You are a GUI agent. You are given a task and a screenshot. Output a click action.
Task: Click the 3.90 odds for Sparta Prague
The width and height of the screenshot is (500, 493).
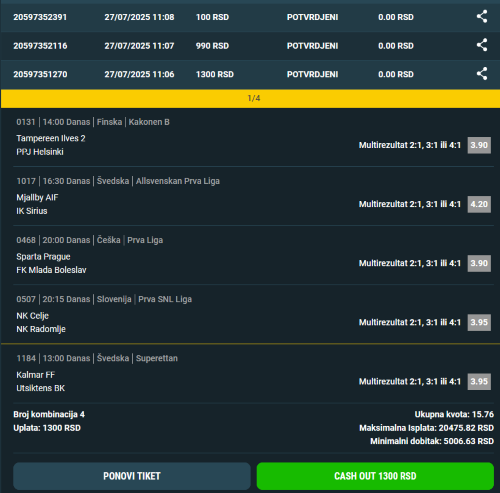coord(479,263)
